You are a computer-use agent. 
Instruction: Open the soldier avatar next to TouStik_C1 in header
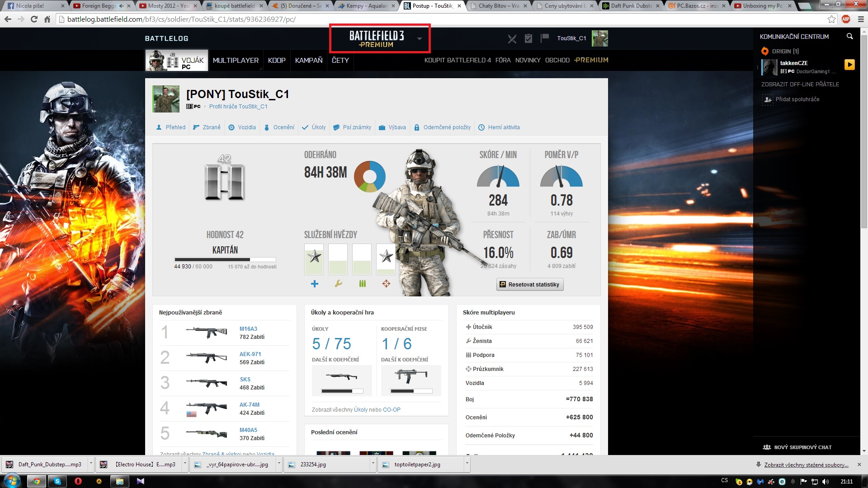click(x=600, y=38)
